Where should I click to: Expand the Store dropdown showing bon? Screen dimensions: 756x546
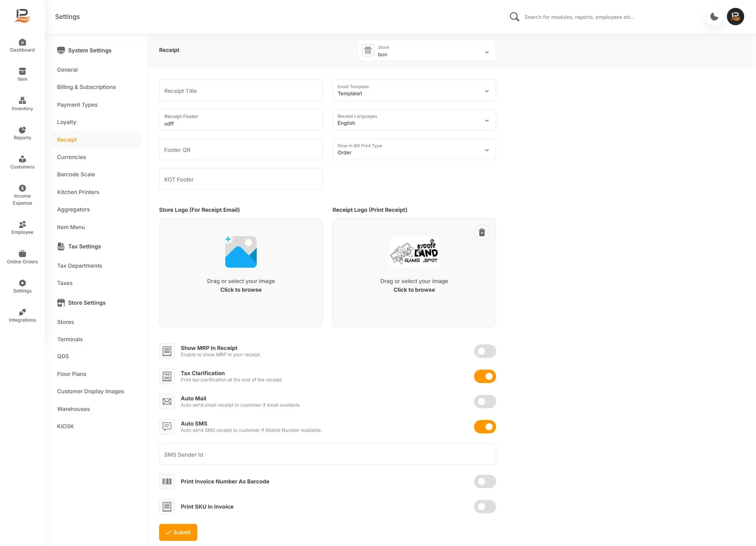(426, 50)
